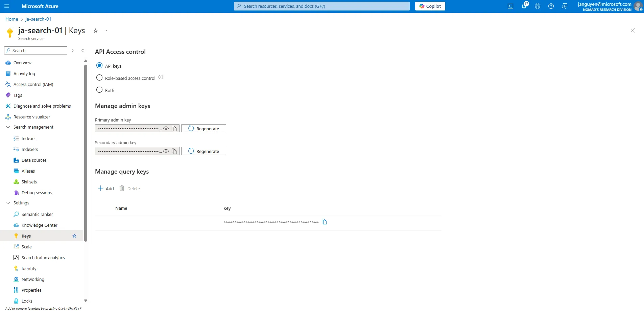This screenshot has height=311, width=644.
Task: Close the Keys blade with X
Action: [633, 30]
